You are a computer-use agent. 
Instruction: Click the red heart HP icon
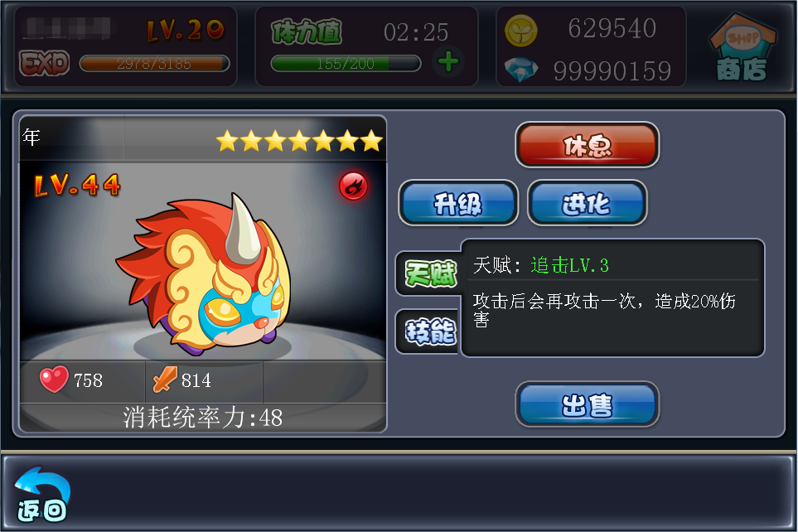coord(54,380)
